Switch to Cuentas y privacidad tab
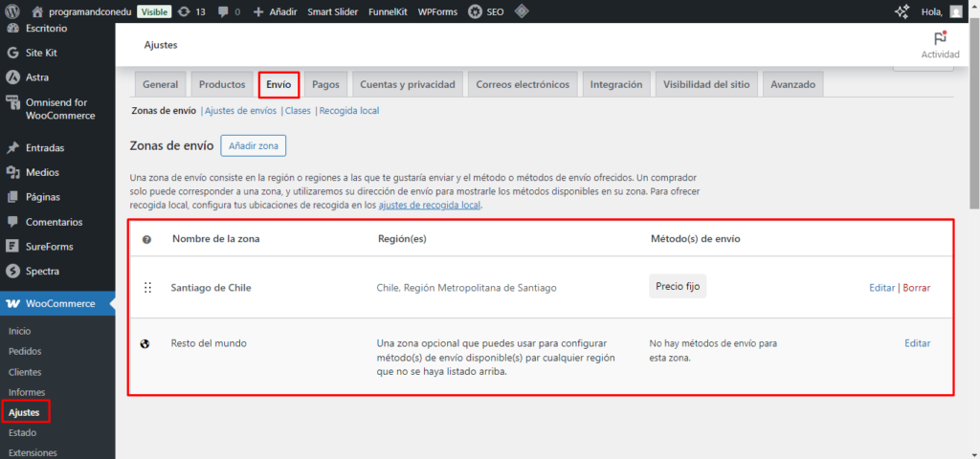This screenshot has height=459, width=980. tap(408, 84)
